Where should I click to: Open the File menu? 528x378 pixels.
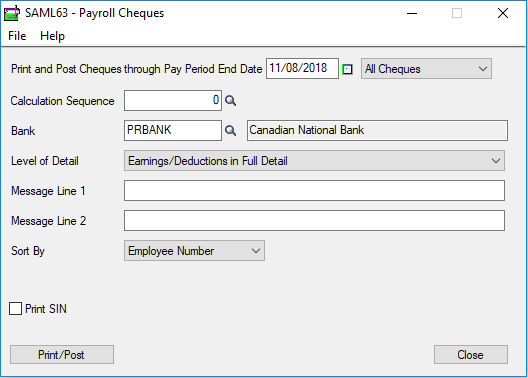pyautogui.click(x=17, y=36)
